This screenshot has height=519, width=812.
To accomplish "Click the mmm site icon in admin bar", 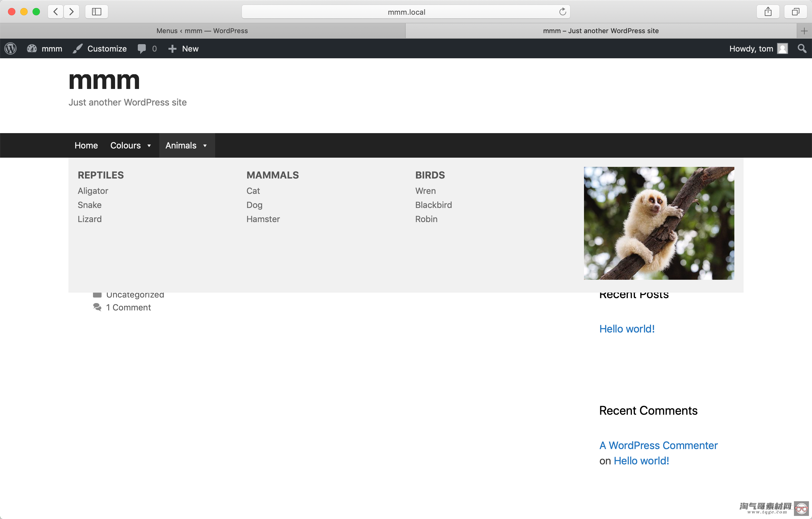I will coord(32,48).
